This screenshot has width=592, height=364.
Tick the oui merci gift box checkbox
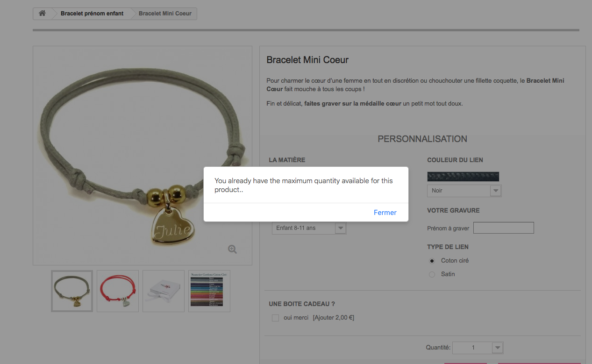(x=275, y=318)
